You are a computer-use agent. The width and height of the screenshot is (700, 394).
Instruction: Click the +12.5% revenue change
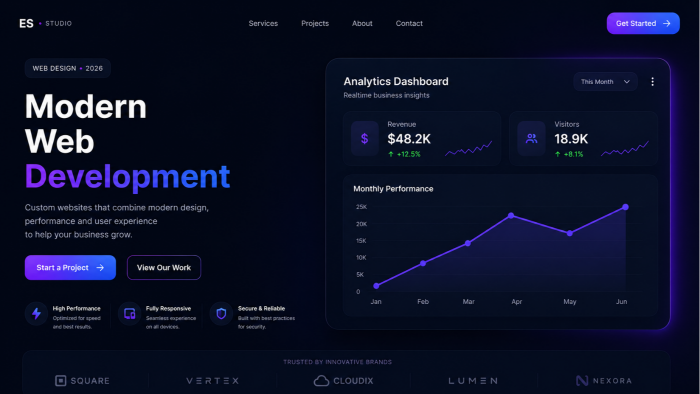pyautogui.click(x=404, y=154)
